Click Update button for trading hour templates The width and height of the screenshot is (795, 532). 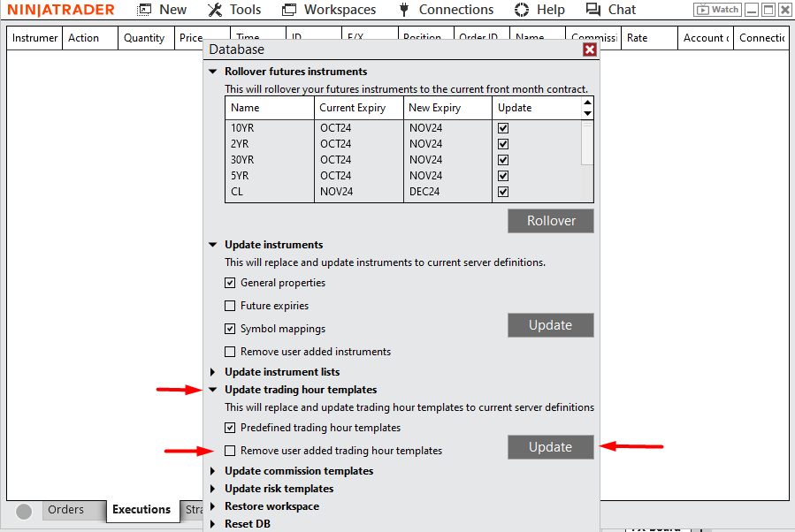click(550, 447)
